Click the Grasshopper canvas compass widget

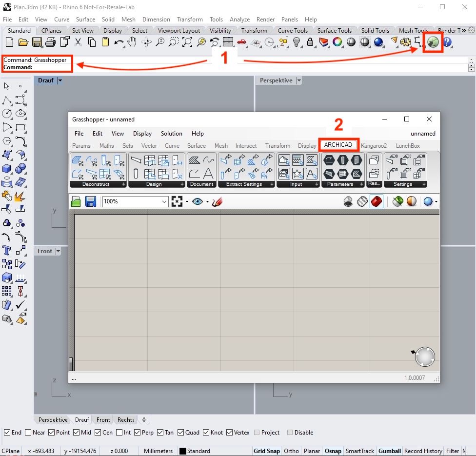tap(425, 357)
